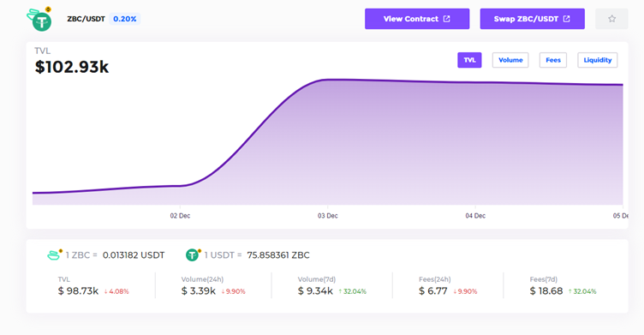Click the ZBC coin icon beside 1 ZBC rate
The image size is (644, 335).
(x=55, y=254)
